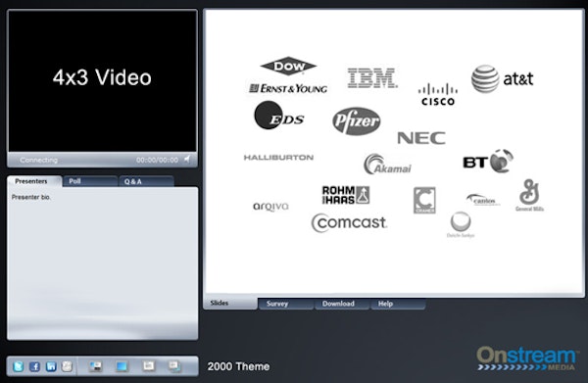Select the solid blue screen layout icon

click(122, 366)
